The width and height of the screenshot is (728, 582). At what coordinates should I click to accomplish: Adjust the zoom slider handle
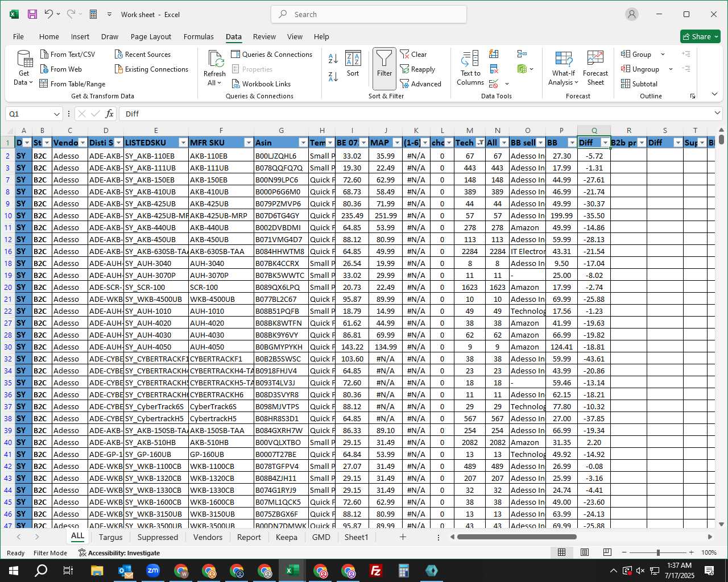tap(658, 552)
